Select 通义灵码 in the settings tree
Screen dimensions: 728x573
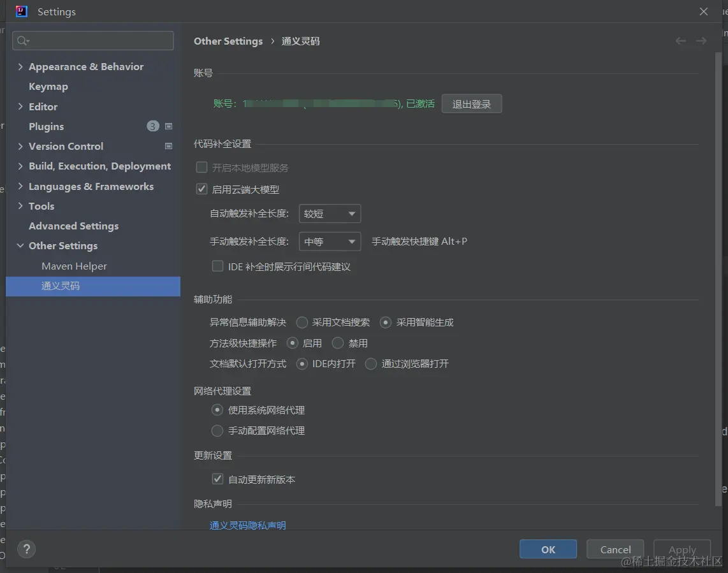point(93,286)
